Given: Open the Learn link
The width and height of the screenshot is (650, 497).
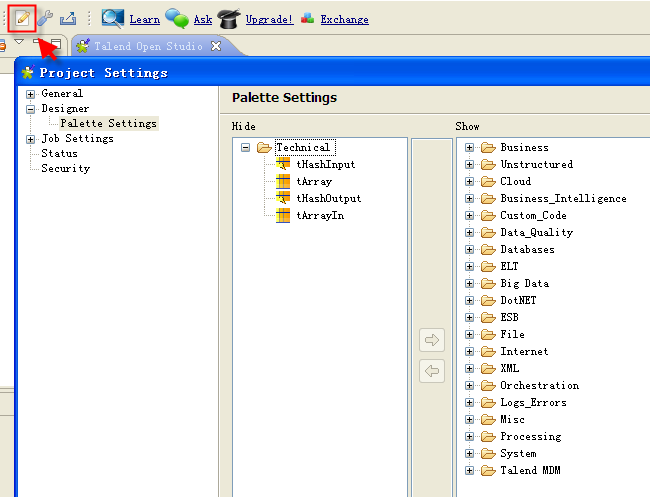Looking at the screenshot, I should pos(144,19).
